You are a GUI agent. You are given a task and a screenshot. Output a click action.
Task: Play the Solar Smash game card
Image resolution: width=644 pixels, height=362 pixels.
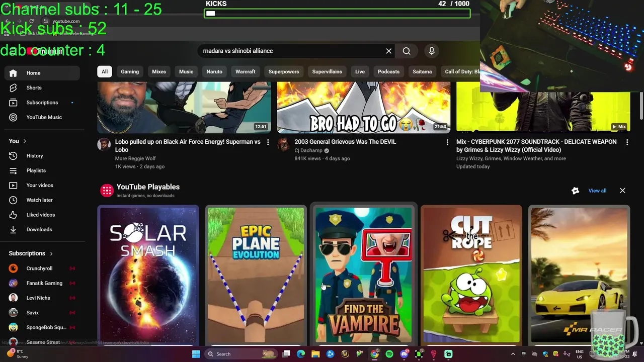point(148,275)
